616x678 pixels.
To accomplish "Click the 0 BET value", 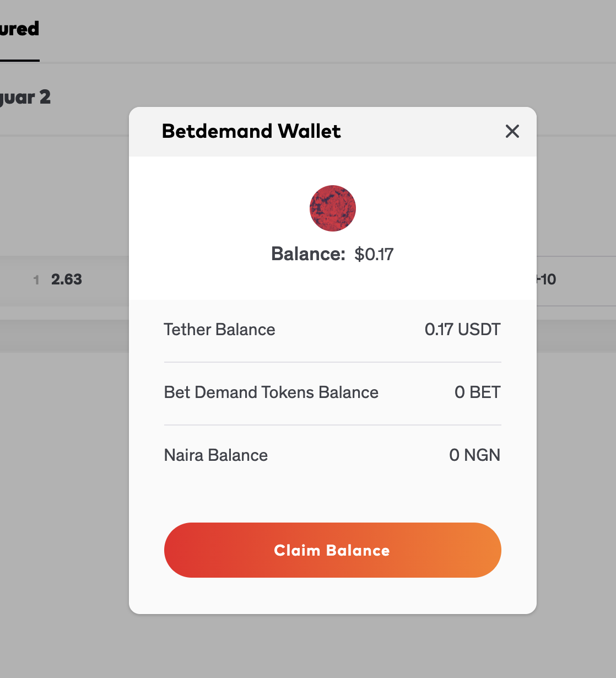I will (x=477, y=392).
